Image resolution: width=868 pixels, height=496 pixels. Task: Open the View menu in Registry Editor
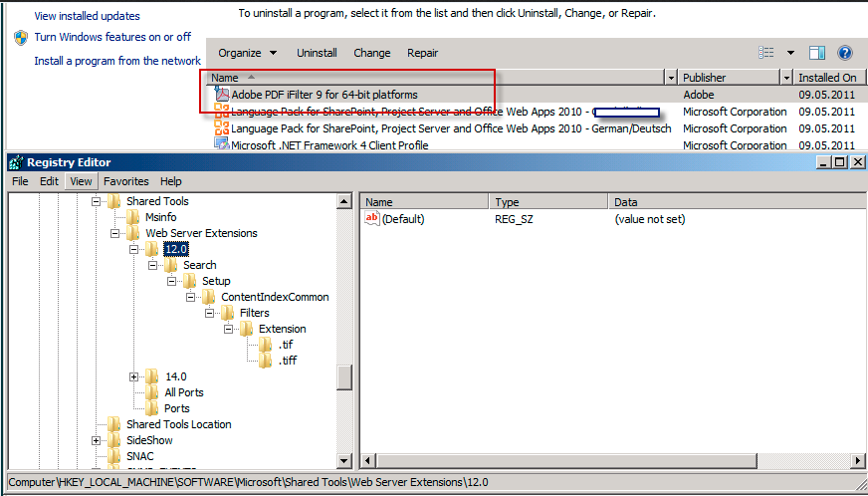[82, 181]
